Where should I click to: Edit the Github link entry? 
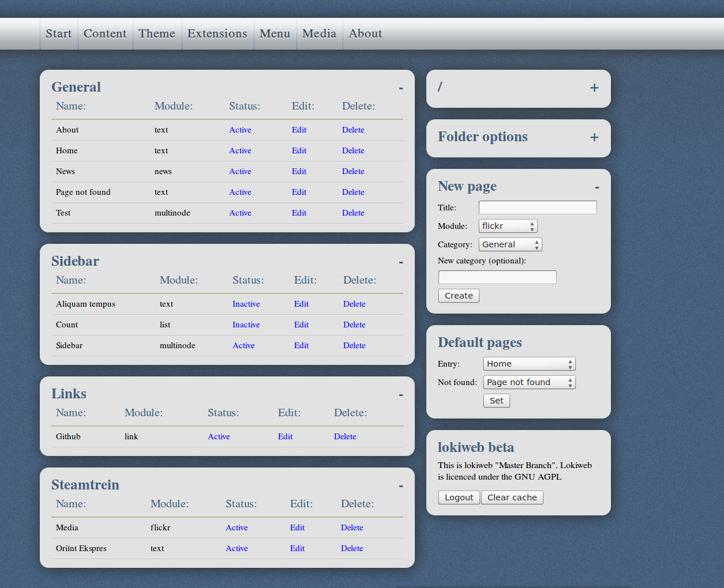285,436
